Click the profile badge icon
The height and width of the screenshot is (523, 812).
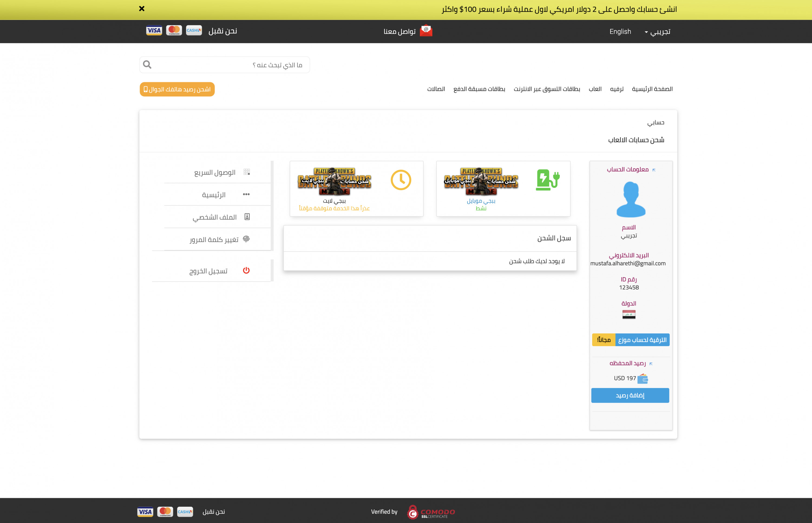click(247, 217)
